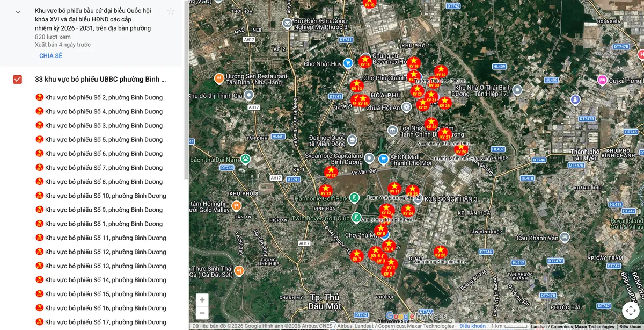This screenshot has height=330, width=644.
Task: Click the AEON Mall shopping cart pin
Action: 383,159
